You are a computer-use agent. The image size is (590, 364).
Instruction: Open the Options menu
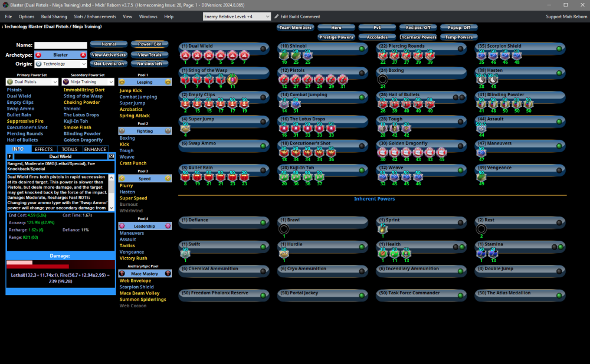coord(26,17)
